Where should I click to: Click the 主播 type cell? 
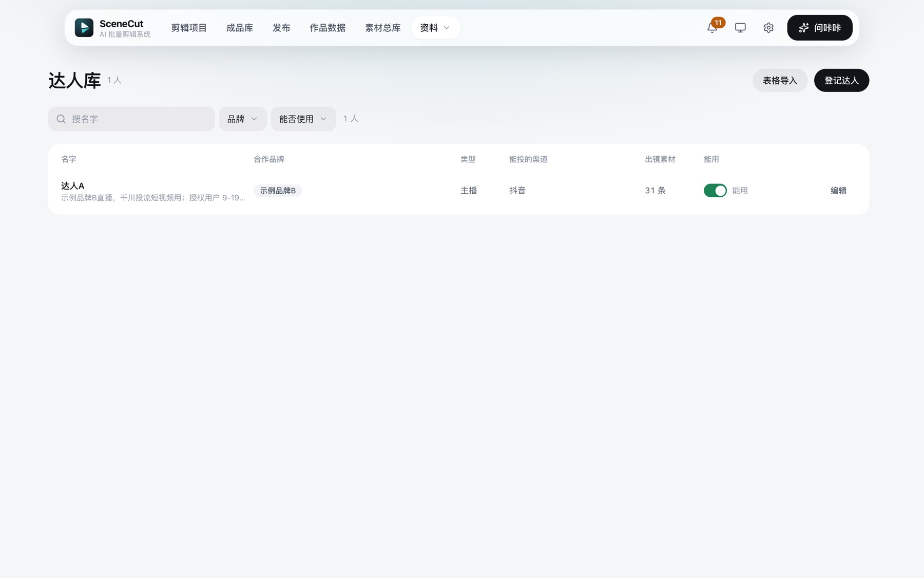tap(469, 191)
